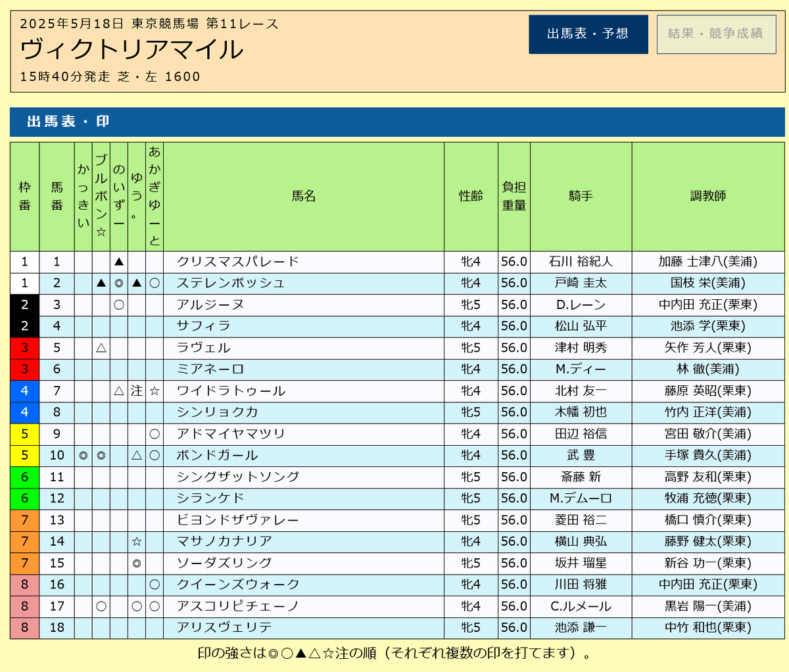This screenshot has width=789, height=672.
Task: Click jockey 津村 明秀
Action: click(x=581, y=348)
